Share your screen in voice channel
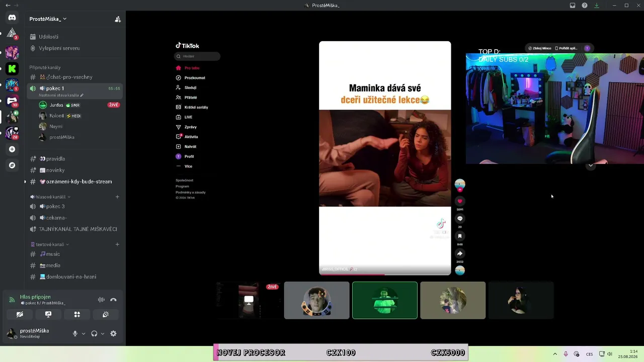This screenshot has width=644, height=362. [48, 314]
